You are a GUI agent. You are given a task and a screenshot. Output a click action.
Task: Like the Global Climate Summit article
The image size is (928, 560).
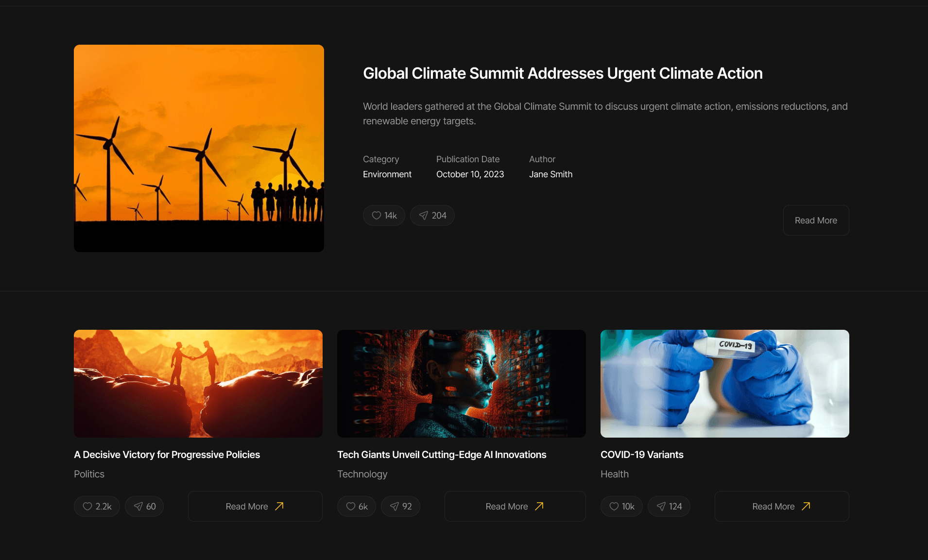(383, 215)
